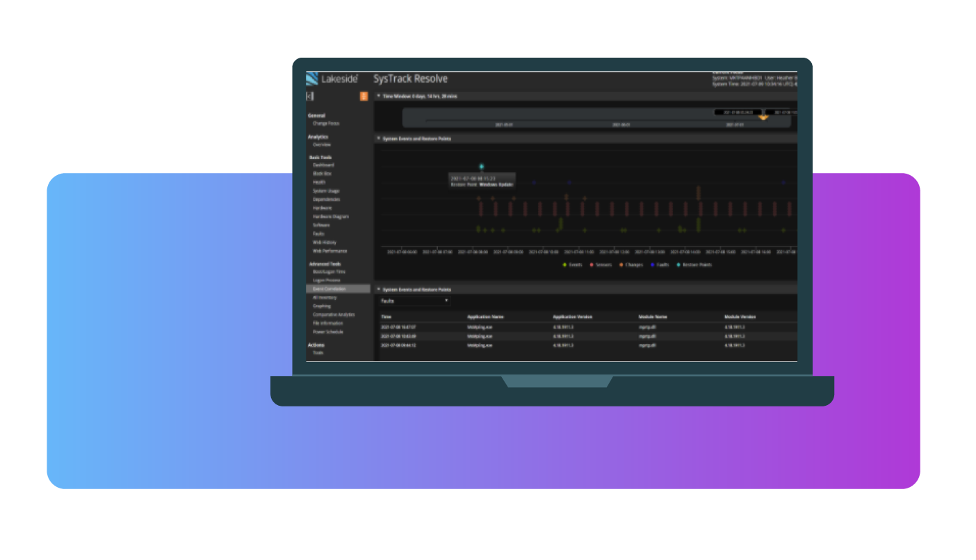The width and height of the screenshot is (976, 560).
Task: Open Dashboard in Basic Tools
Action: point(323,165)
